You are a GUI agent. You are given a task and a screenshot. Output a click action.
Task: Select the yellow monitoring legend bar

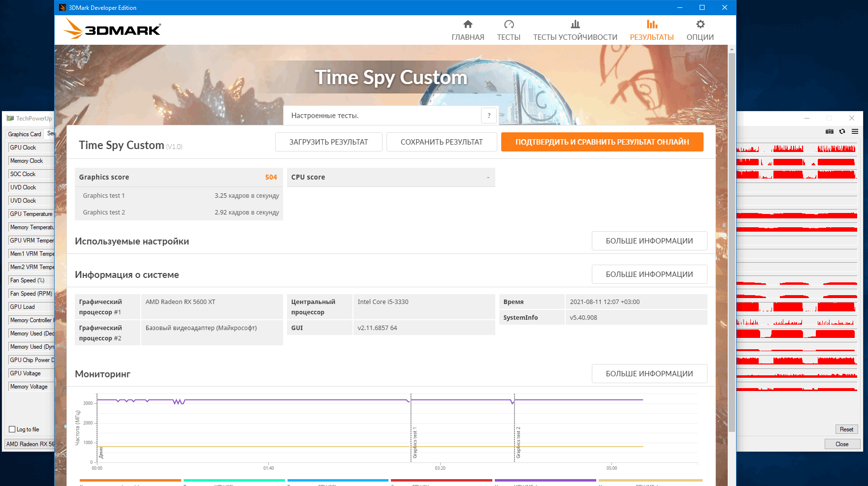(x=650, y=480)
